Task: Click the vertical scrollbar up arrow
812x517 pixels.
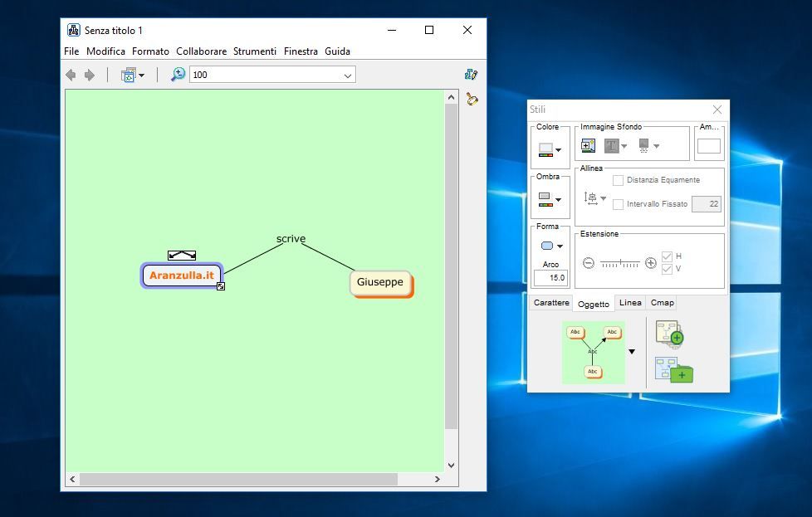Action: pyautogui.click(x=451, y=97)
